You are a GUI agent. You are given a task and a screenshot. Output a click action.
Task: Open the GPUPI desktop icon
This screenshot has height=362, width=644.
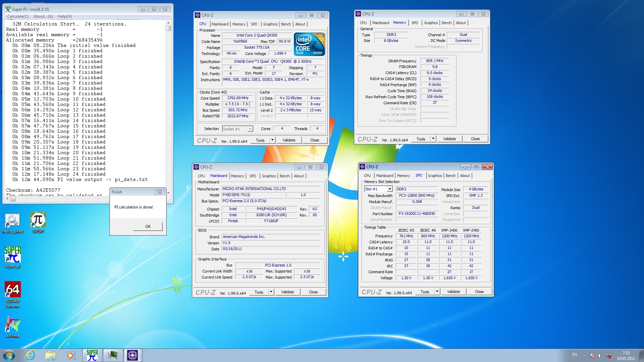[38, 223]
